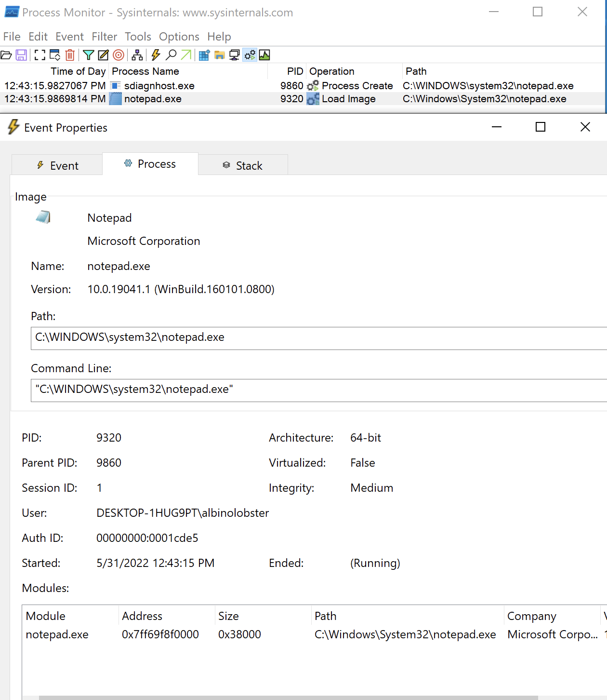
Task: Open the Edit menu
Action: [38, 37]
